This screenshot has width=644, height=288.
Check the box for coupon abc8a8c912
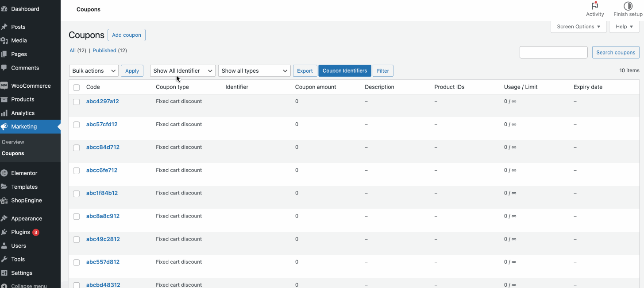tap(77, 217)
